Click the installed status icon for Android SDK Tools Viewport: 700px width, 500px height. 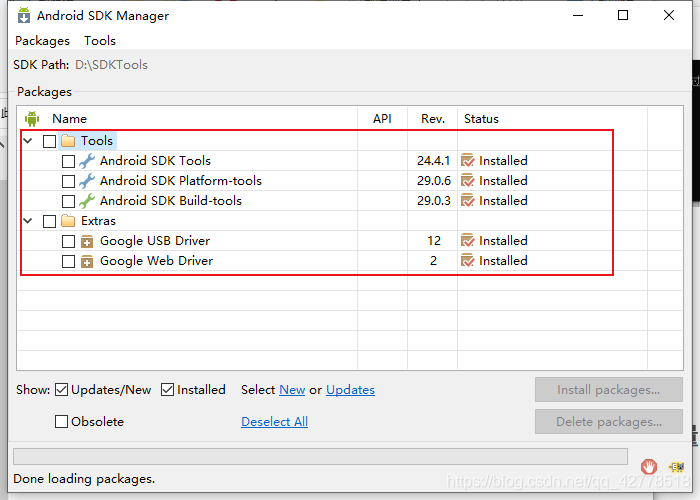pyautogui.click(x=467, y=161)
